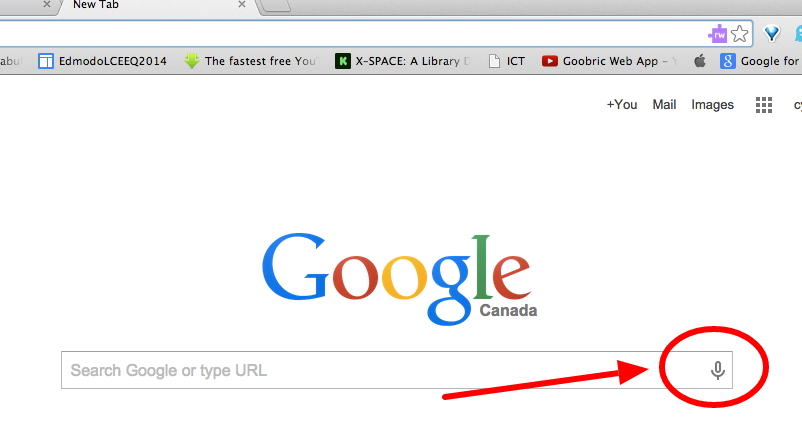
Task: Open the ICT bookmark
Action: (x=507, y=61)
